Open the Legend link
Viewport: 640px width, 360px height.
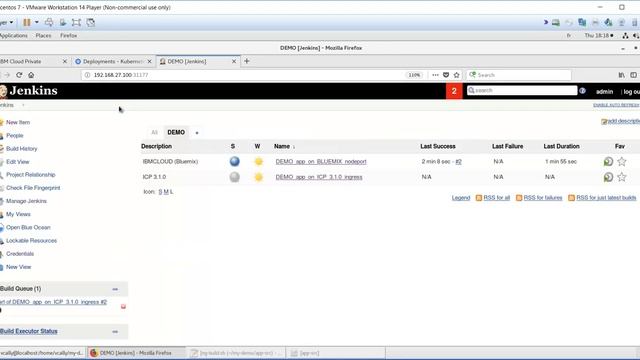click(x=461, y=198)
